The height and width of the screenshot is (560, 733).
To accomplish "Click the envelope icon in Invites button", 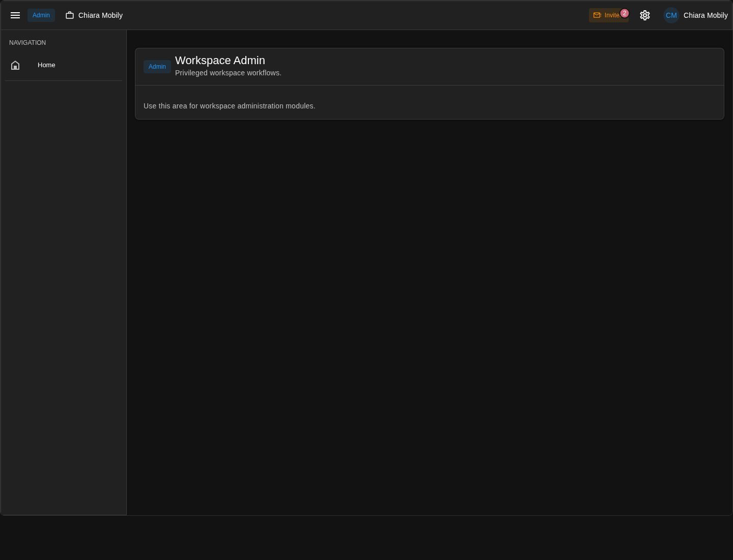I will [x=597, y=15].
